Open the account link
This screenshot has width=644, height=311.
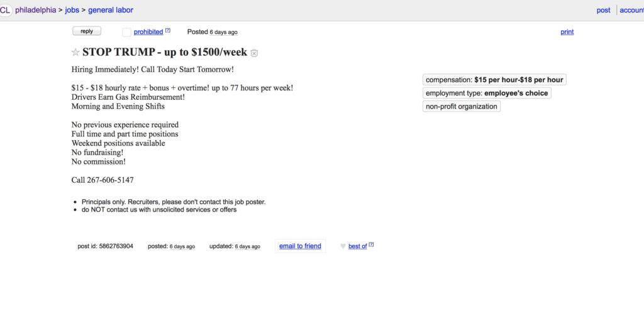(x=631, y=10)
